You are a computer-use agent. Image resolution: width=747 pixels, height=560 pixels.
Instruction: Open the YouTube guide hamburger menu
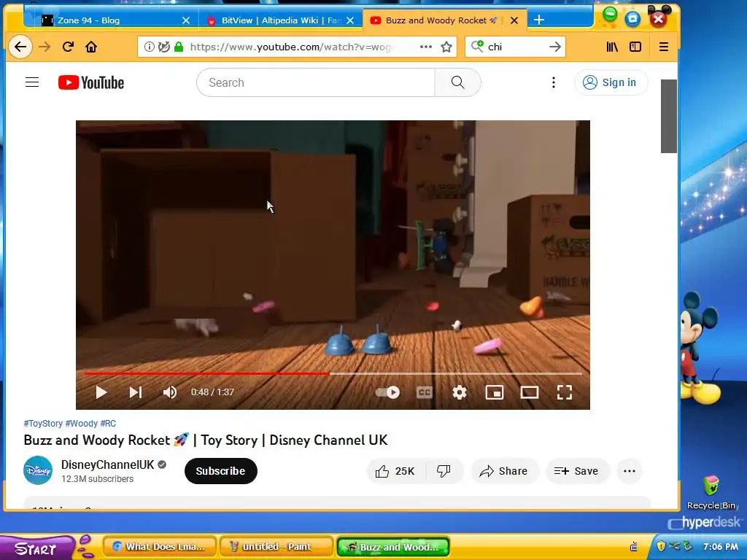point(32,82)
